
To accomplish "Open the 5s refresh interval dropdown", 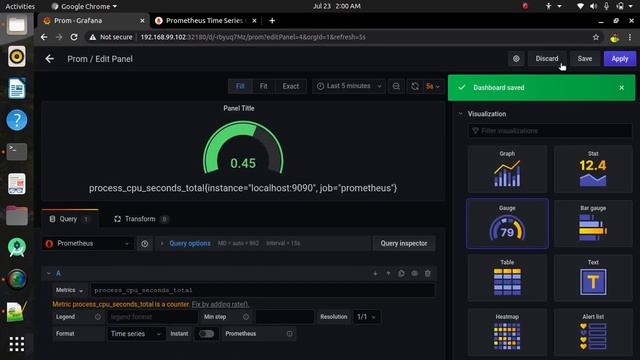I will pyautogui.click(x=433, y=86).
